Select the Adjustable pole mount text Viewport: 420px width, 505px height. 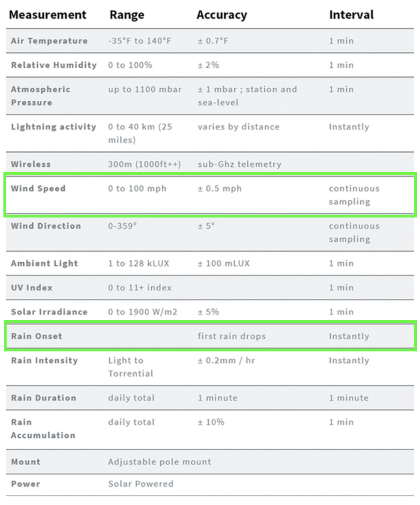159,462
